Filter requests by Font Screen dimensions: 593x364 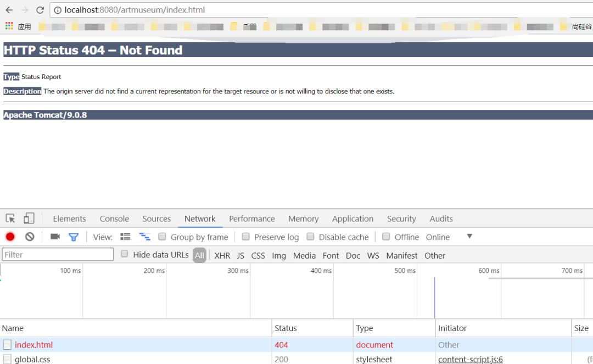click(331, 255)
